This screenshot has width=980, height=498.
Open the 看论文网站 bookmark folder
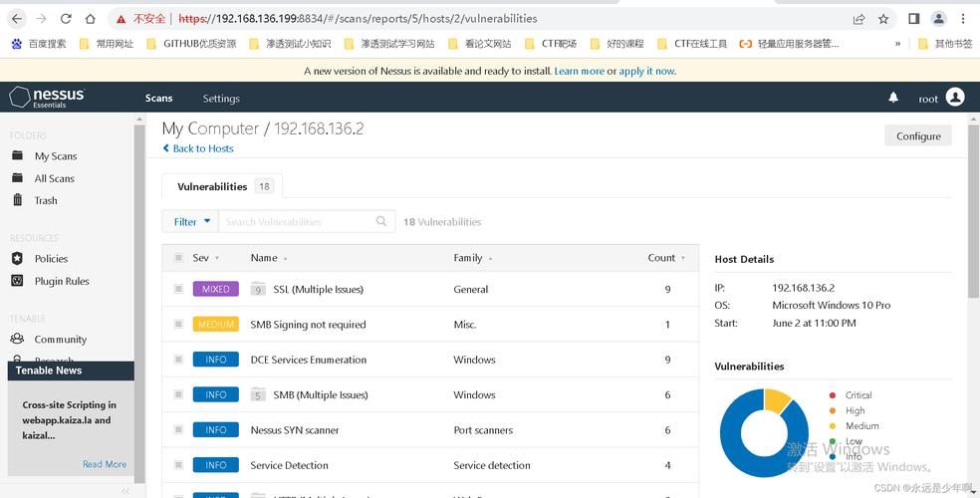coord(480,44)
